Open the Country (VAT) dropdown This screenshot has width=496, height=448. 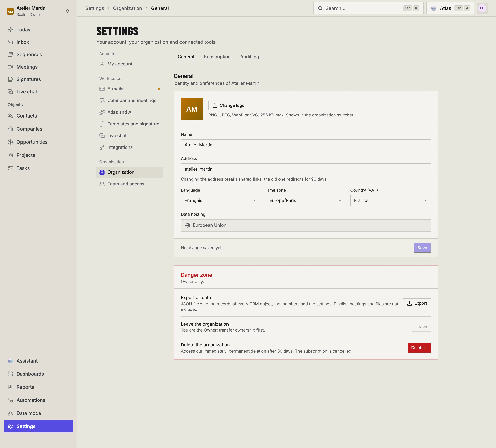click(x=390, y=201)
